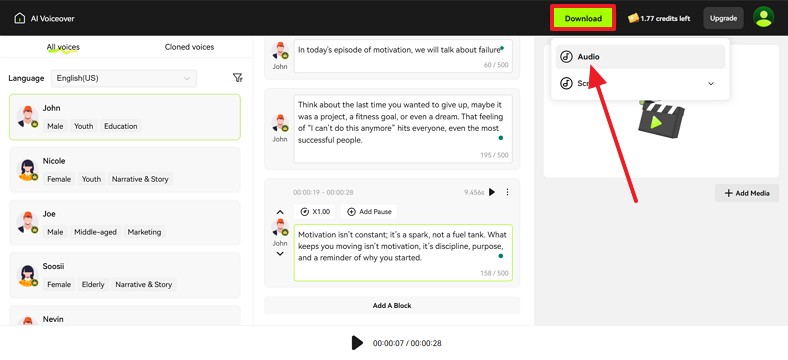Image resolution: width=788 pixels, height=360 pixels.
Task: Click Nicole's avatar in voice list
Action: [x=28, y=169]
